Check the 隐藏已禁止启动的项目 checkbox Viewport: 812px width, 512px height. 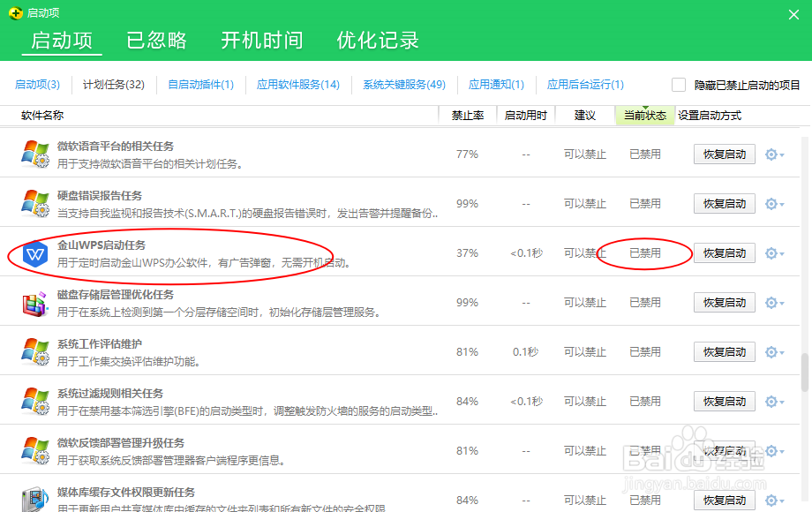click(x=677, y=85)
